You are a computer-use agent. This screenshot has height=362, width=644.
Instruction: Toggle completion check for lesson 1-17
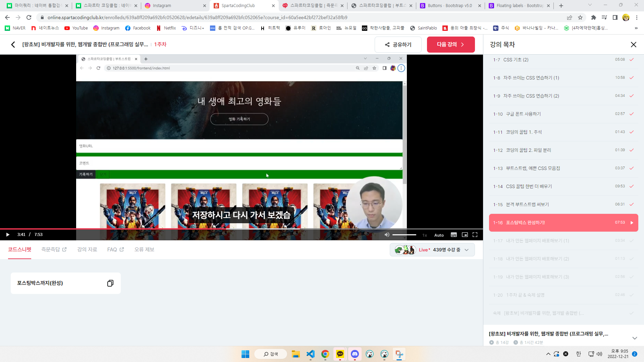pyautogui.click(x=631, y=241)
